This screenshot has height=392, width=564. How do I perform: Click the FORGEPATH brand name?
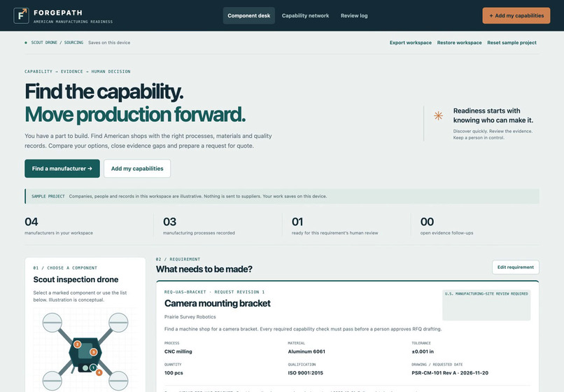58,13
